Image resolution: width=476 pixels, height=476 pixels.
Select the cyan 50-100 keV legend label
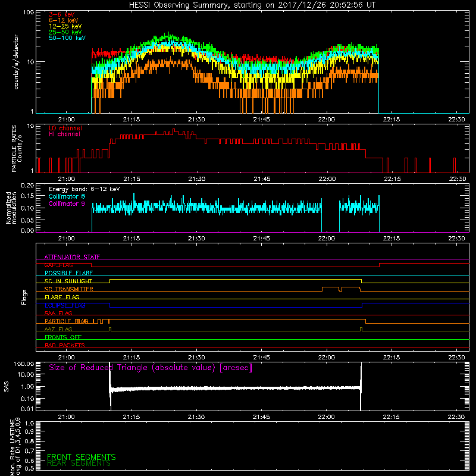click(67, 38)
